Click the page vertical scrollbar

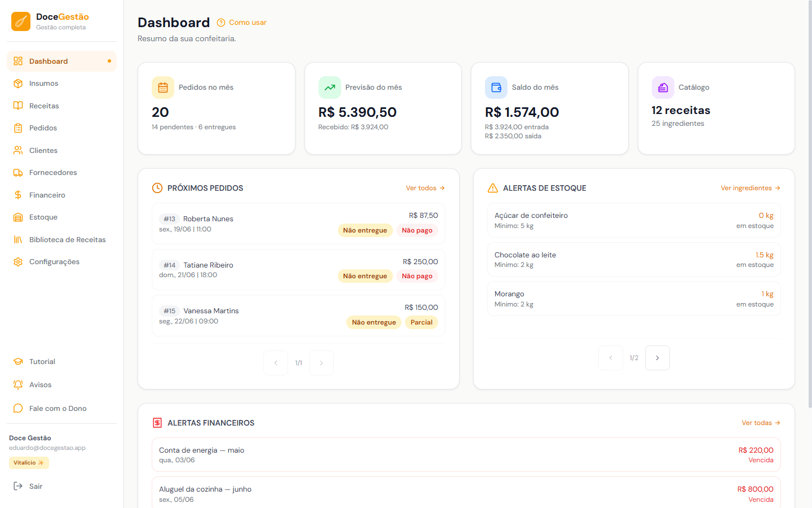(810, 204)
